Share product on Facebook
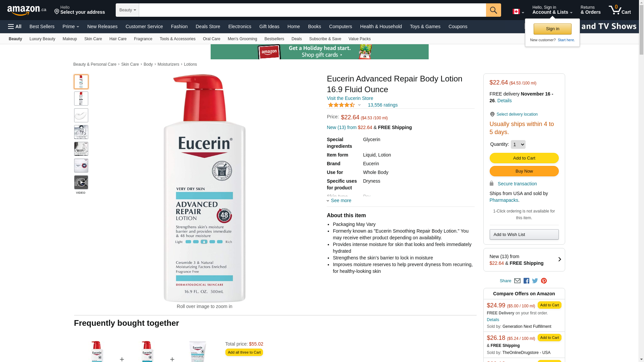Image resolution: width=644 pixels, height=362 pixels. pos(526,281)
